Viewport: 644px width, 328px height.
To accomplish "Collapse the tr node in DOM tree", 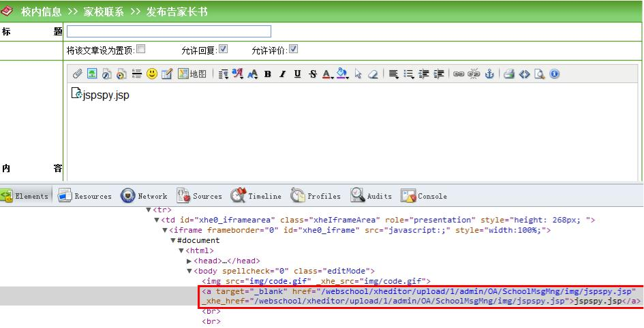I will point(149,210).
